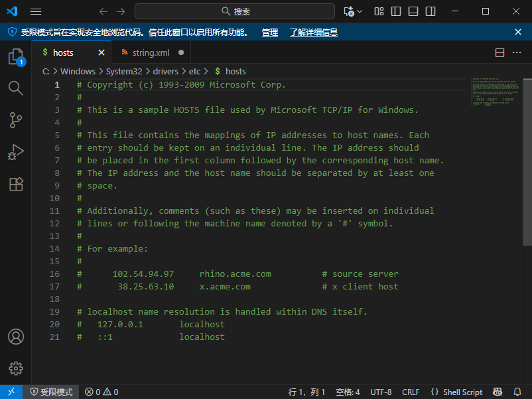Screen dimensions: 532x399
Task: Open the Explorer view in activity bar
Action: [15, 56]
